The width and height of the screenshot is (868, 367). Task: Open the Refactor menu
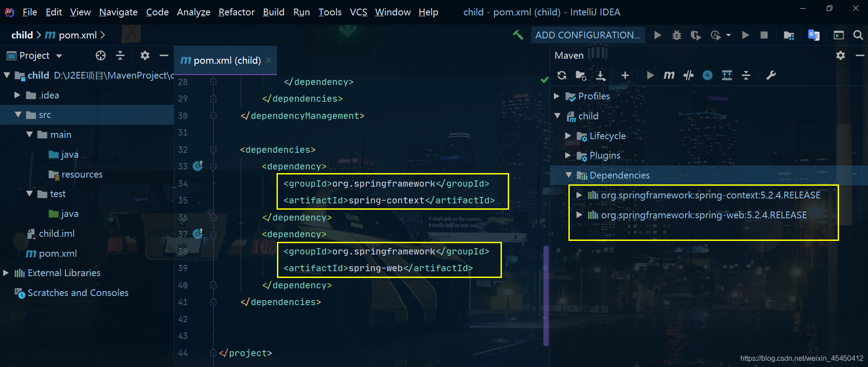pos(236,12)
